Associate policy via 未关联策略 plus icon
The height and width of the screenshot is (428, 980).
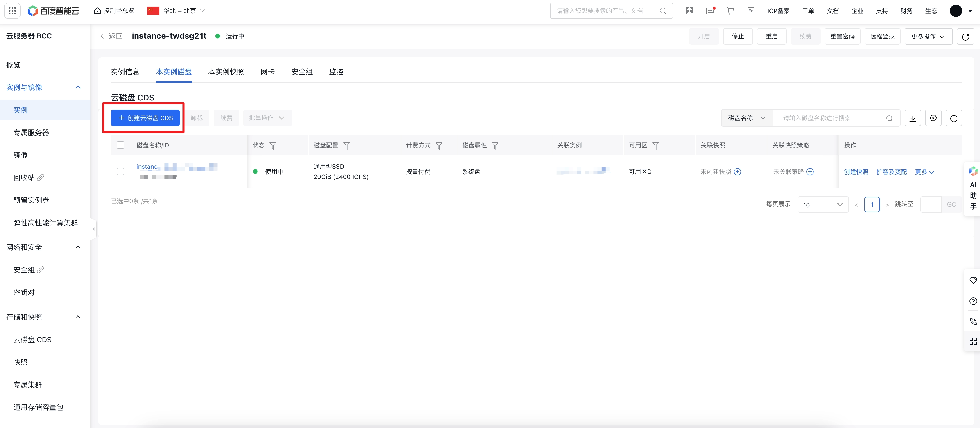[810, 172]
